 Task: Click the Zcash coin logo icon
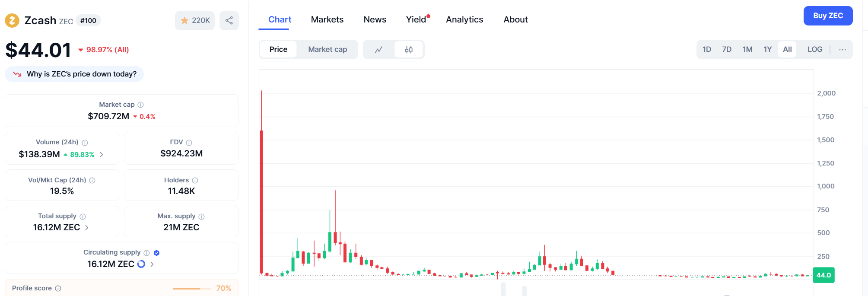coord(12,20)
